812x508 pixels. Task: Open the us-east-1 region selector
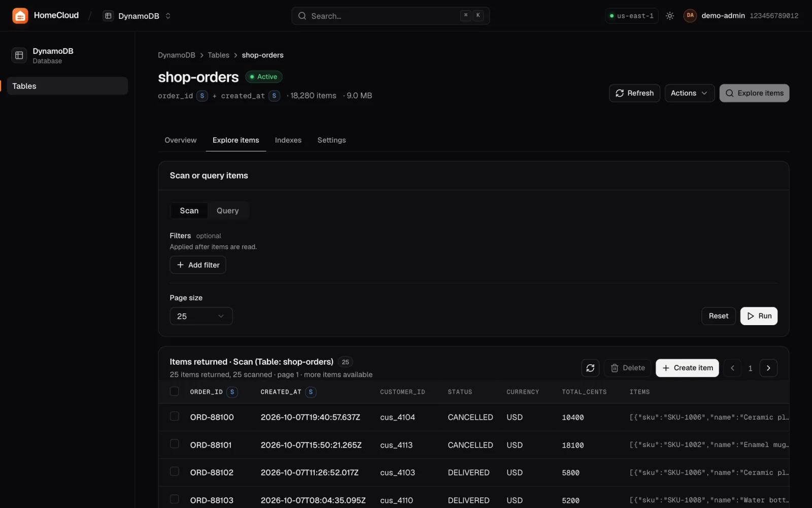pyautogui.click(x=631, y=16)
